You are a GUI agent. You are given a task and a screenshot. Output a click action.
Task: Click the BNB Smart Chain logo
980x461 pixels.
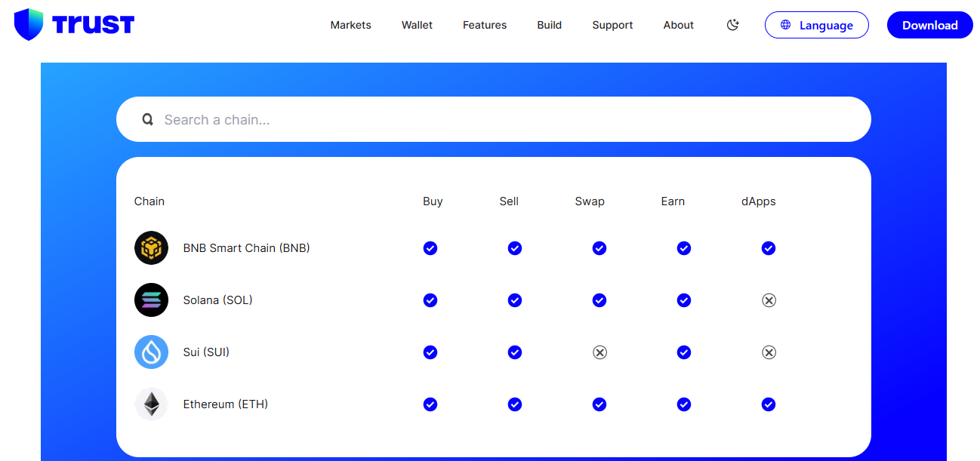coord(151,247)
